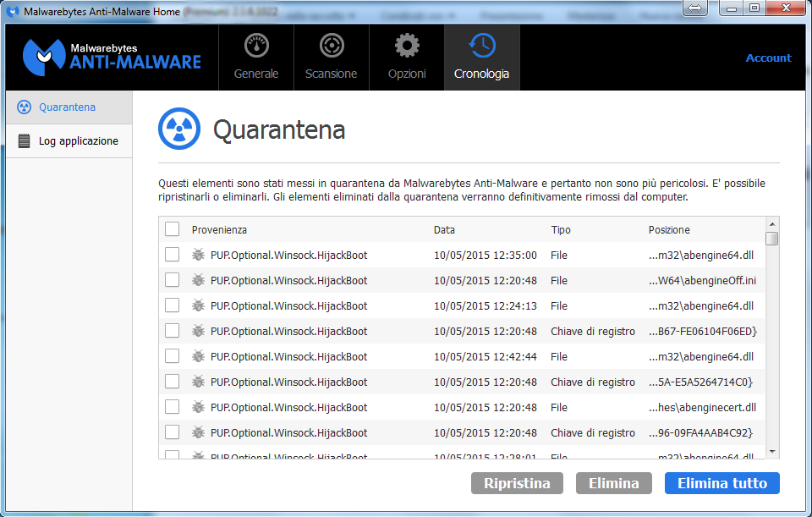This screenshot has width=812, height=517.
Task: Click the Scansione target icon
Action: pyautogui.click(x=332, y=46)
